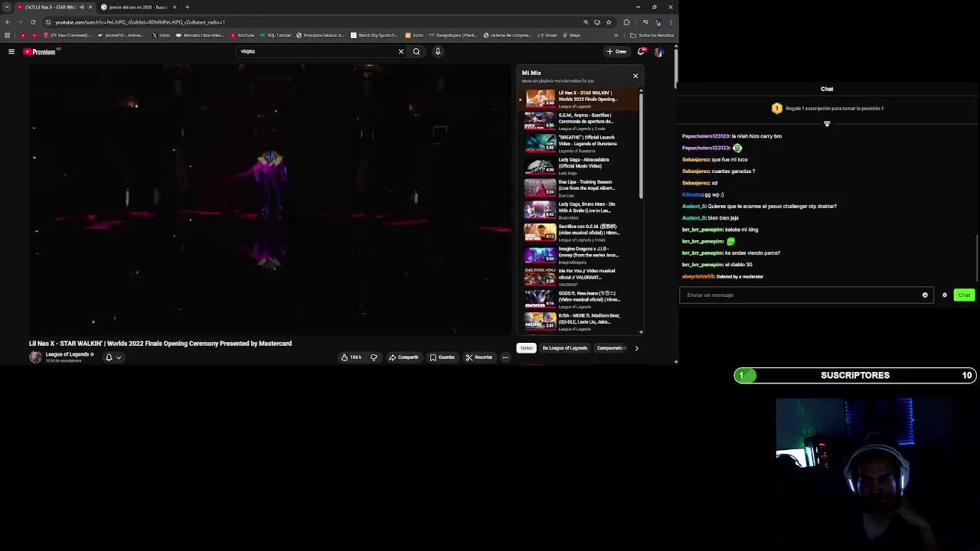Viewport: 980px width, 551px height.
Task: Show more filter chips with arrow
Action: (x=636, y=348)
